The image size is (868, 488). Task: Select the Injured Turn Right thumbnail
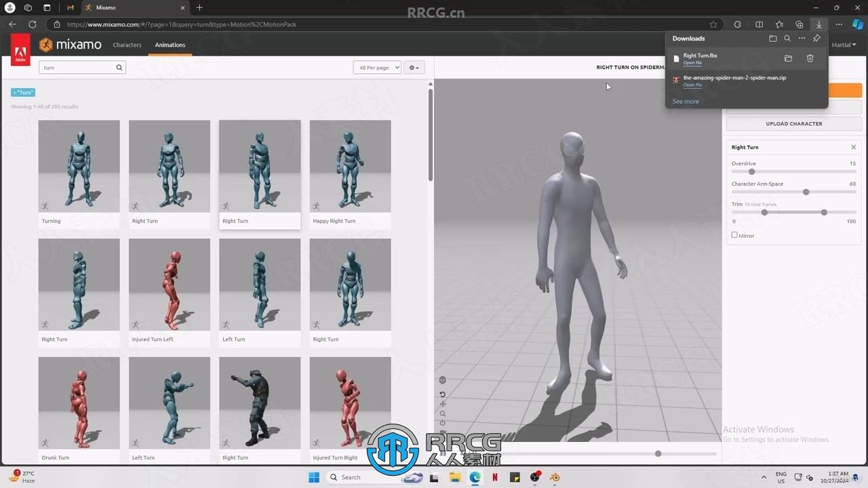pyautogui.click(x=350, y=403)
